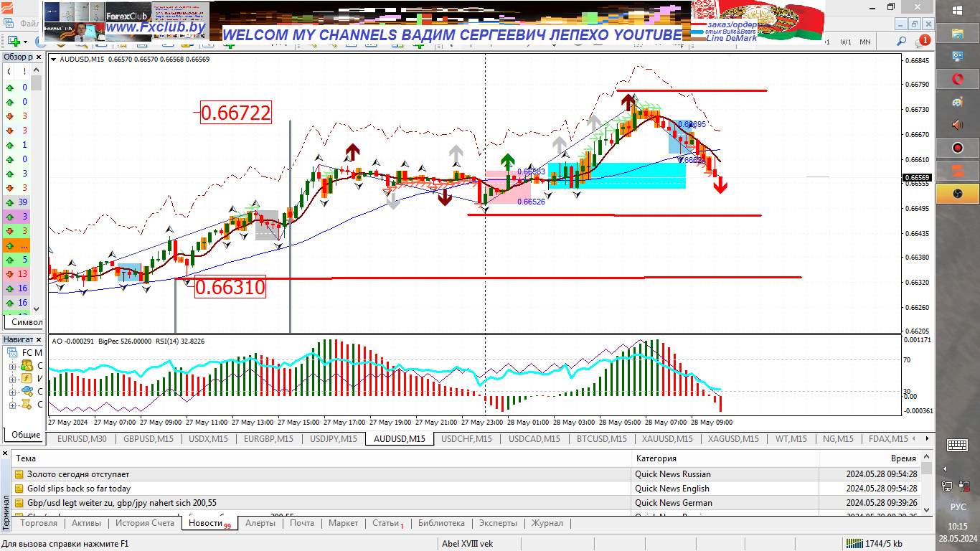The height and width of the screenshot is (551, 980).
Task: Switch to the EURGBP,M15 chart tab
Action: (x=268, y=439)
